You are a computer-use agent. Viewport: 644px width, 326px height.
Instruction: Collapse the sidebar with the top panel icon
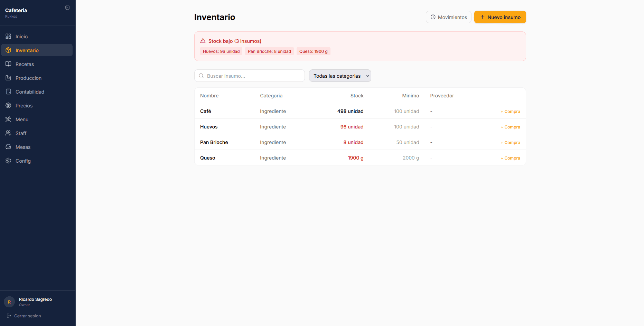point(67,7)
